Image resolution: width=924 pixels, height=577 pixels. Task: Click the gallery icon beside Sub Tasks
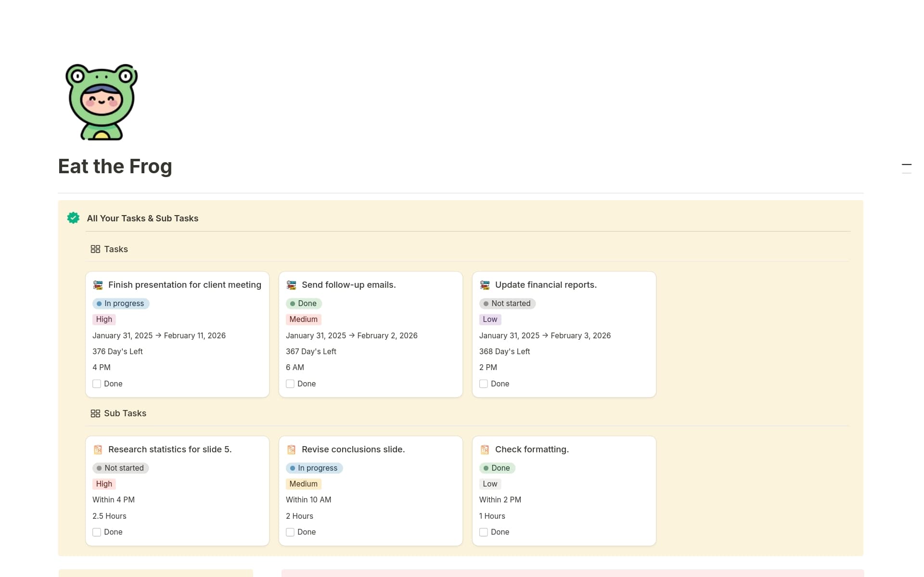click(x=95, y=413)
